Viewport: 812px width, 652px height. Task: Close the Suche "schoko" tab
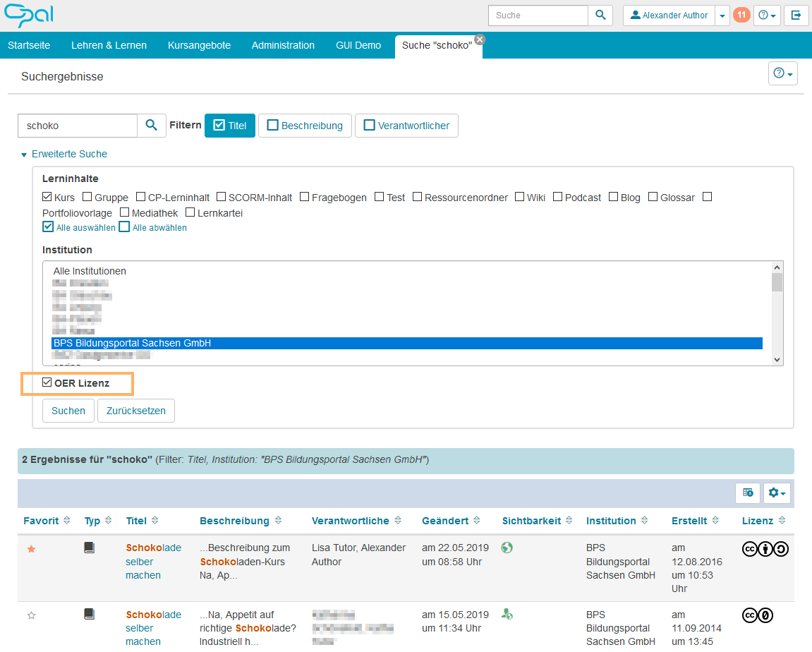480,40
